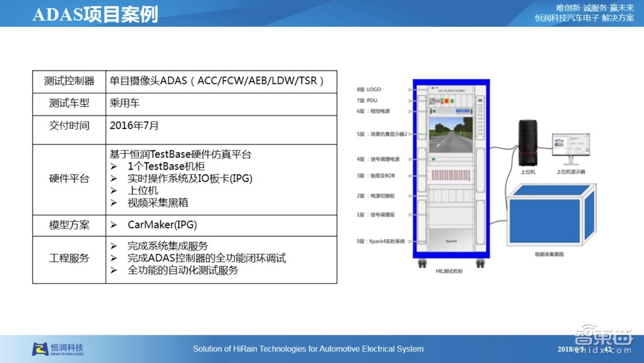This screenshot has height=363, width=644.
Task: Click the HiRain 恒润科技 logo in the footer
Action: pos(58,349)
